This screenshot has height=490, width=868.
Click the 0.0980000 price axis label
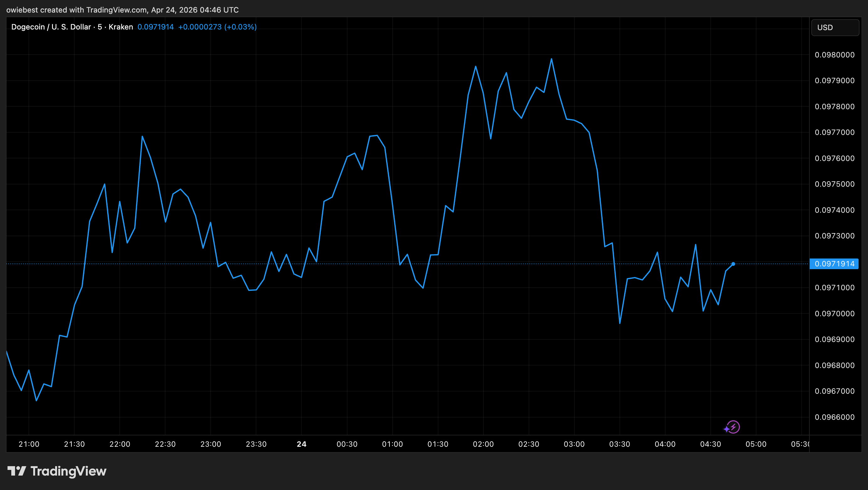pos(834,55)
